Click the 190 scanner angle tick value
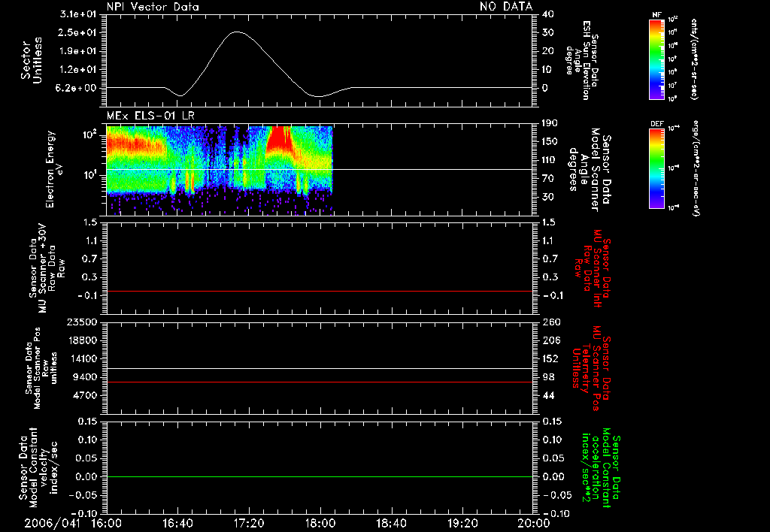 point(550,123)
